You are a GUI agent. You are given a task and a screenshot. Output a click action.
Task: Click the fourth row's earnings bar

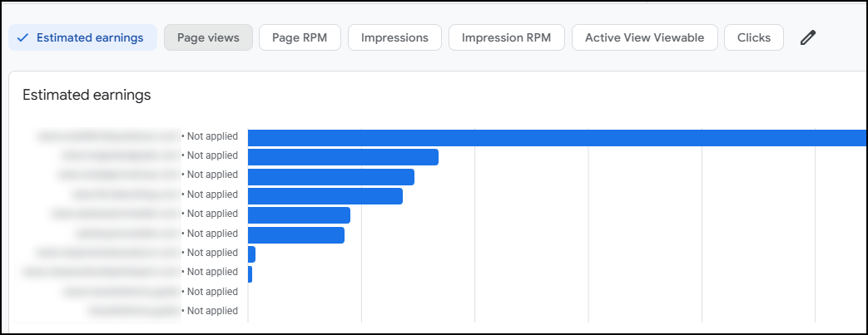325,196
